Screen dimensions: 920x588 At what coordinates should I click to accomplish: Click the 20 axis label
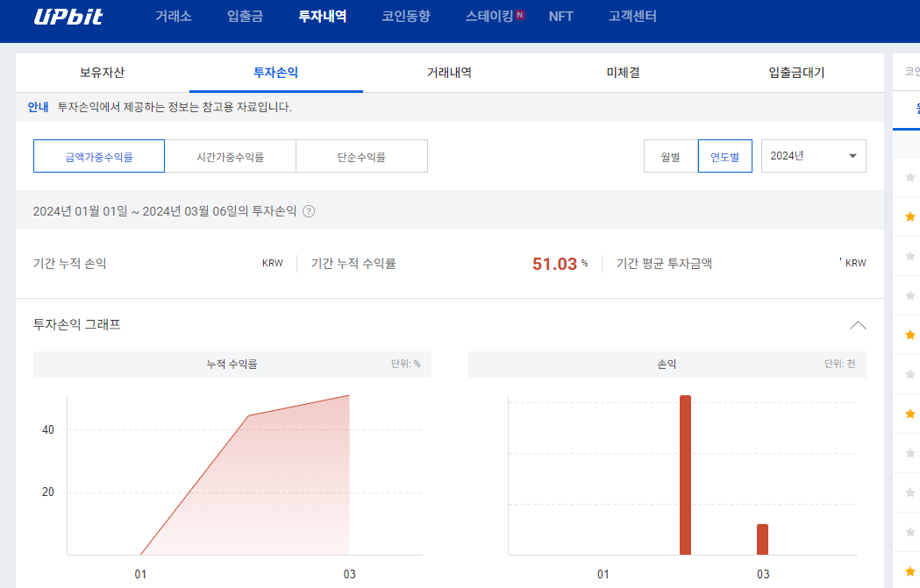48,492
